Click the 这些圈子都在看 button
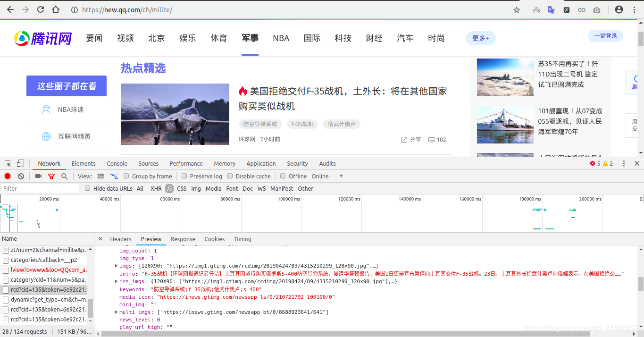 67,86
